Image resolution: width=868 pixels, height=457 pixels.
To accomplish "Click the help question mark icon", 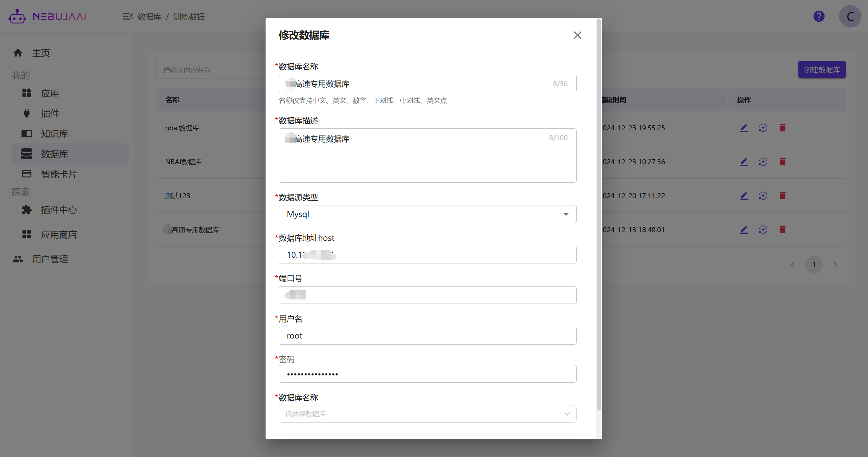I will (819, 16).
